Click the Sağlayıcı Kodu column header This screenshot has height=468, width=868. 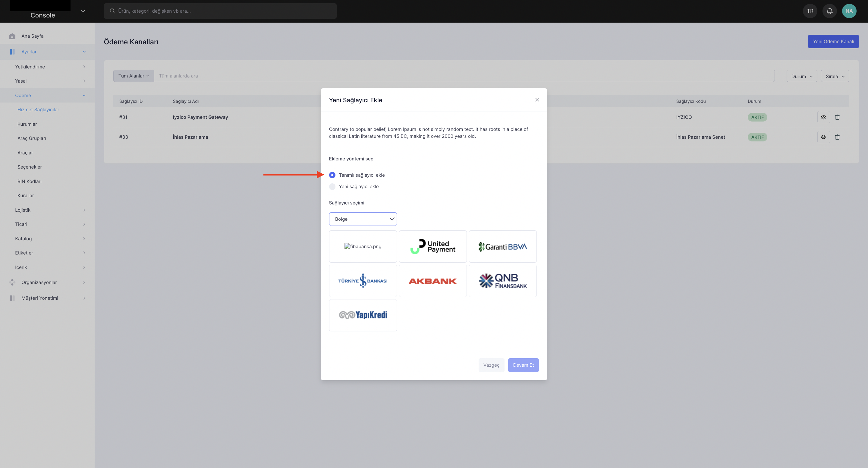[690, 101]
